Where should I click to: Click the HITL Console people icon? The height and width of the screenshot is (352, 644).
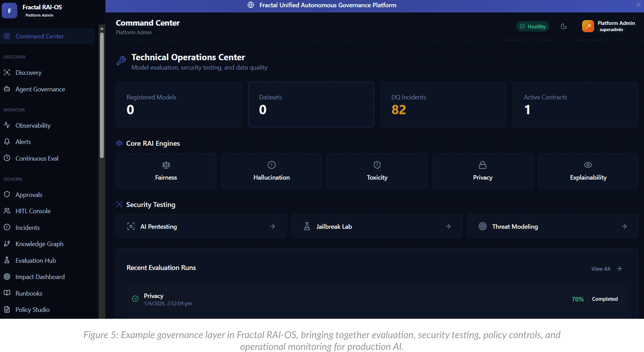coord(7,211)
